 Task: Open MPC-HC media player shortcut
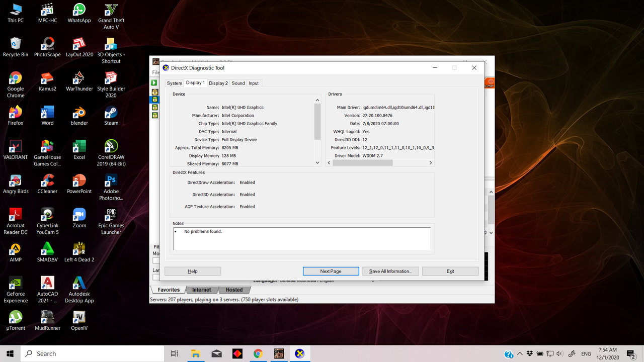point(47,13)
